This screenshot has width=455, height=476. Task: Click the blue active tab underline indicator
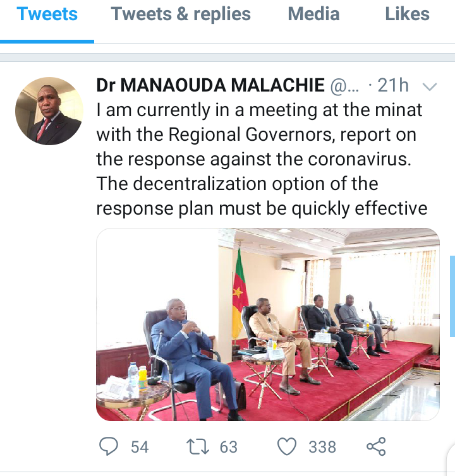pyautogui.click(x=47, y=42)
